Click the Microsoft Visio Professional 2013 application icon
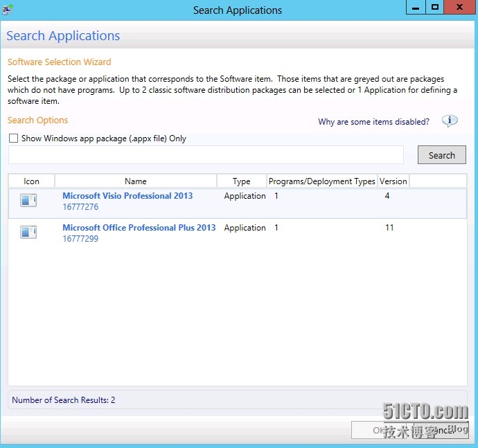478x448 pixels. [x=28, y=201]
